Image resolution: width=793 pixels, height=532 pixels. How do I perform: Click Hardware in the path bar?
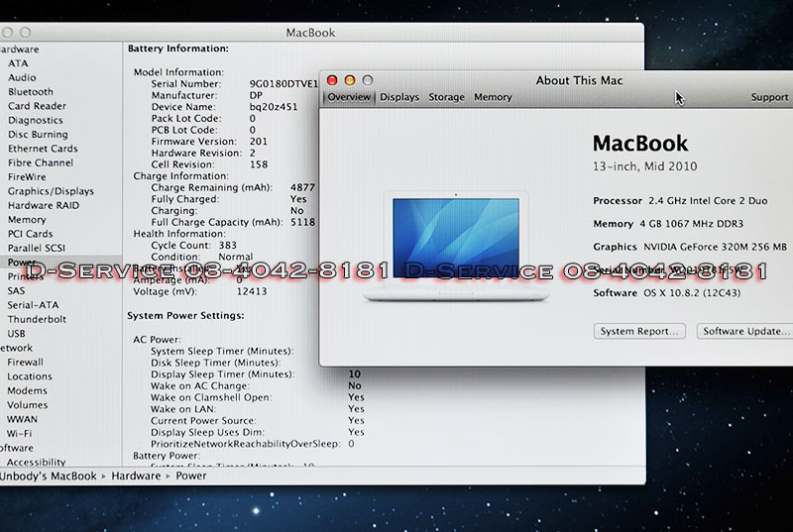136,476
